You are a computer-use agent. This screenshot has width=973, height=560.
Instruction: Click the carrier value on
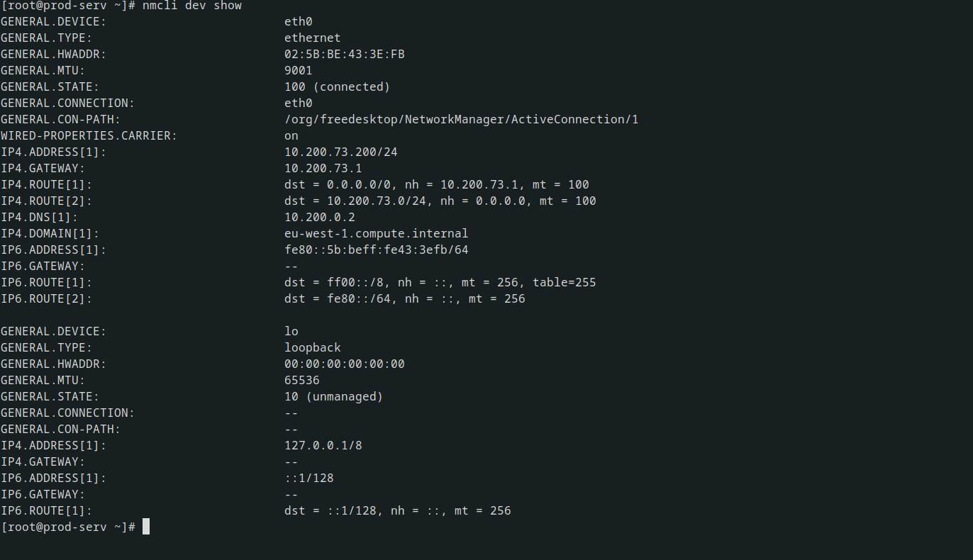pyautogui.click(x=291, y=136)
